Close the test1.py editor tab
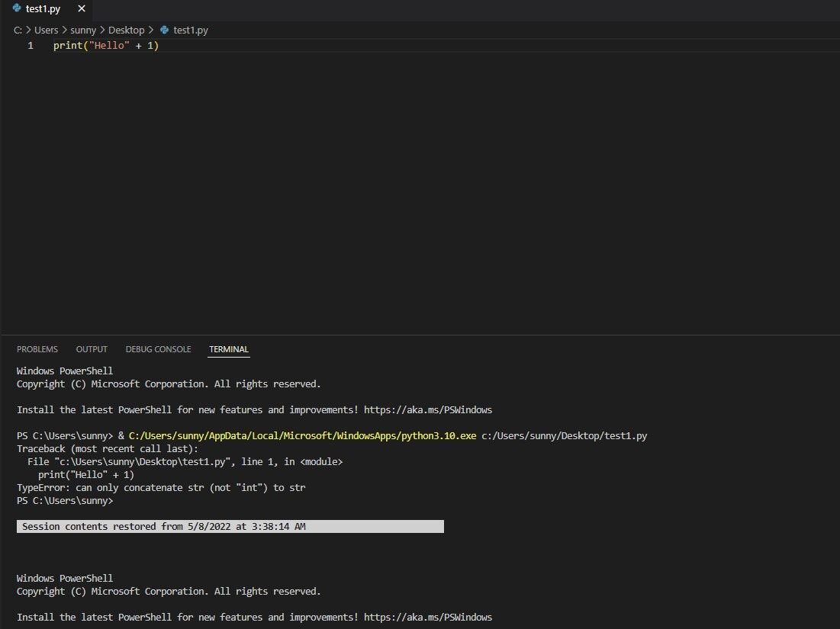This screenshot has height=629, width=840. (82, 8)
